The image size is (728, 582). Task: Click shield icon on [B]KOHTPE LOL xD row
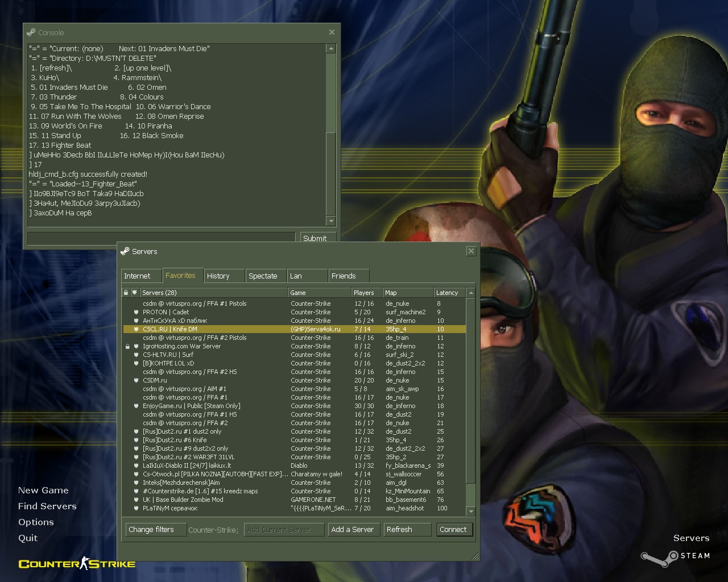tap(136, 363)
